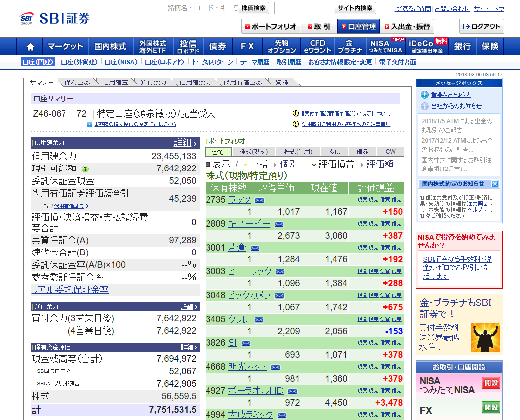Click the 重要なお知らせ exclamation icon

point(424,95)
